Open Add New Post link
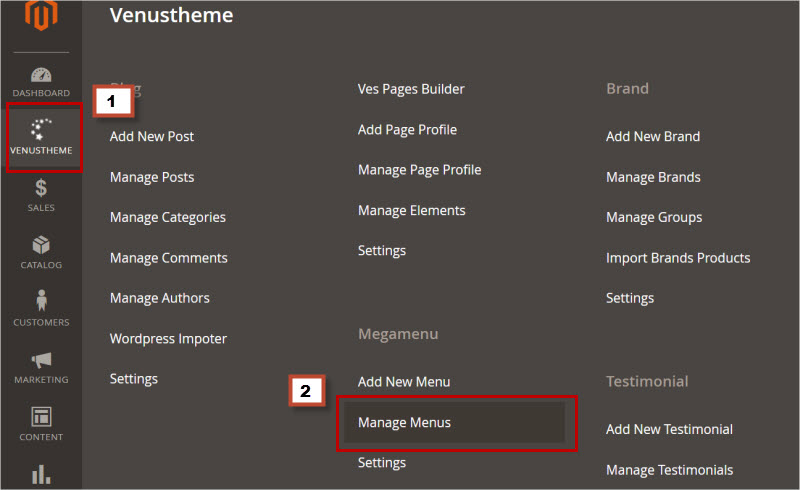This screenshot has height=490, width=800. click(152, 136)
